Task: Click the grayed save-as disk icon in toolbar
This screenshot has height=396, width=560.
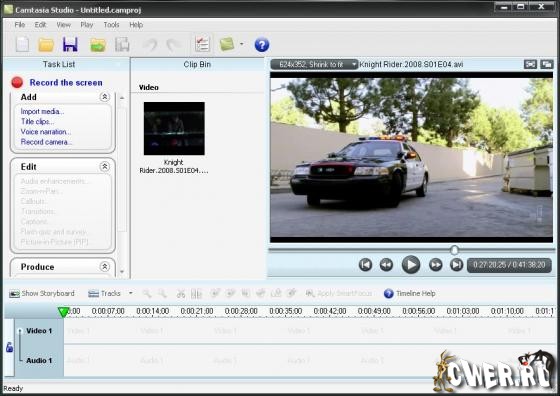Action: (x=122, y=45)
